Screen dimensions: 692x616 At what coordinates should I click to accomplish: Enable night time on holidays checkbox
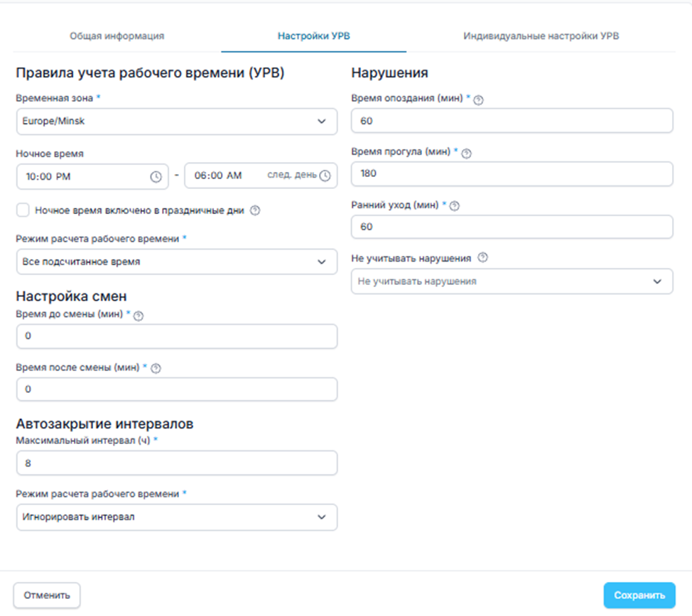(x=23, y=210)
